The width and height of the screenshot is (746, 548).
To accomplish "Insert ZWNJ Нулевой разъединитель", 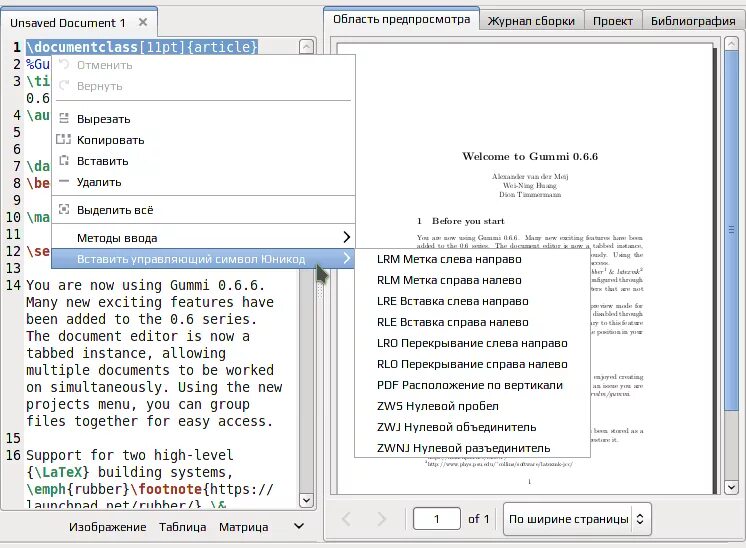I will [472, 448].
